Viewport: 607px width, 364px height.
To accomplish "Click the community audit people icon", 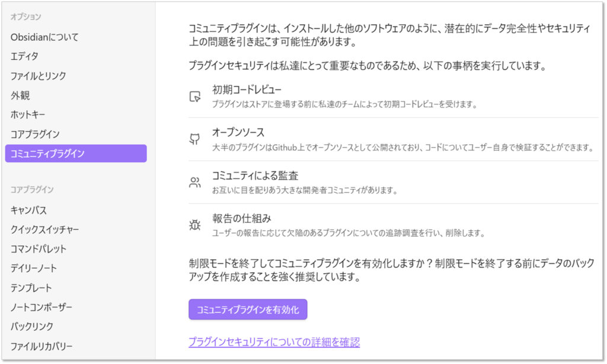I will click(x=194, y=182).
